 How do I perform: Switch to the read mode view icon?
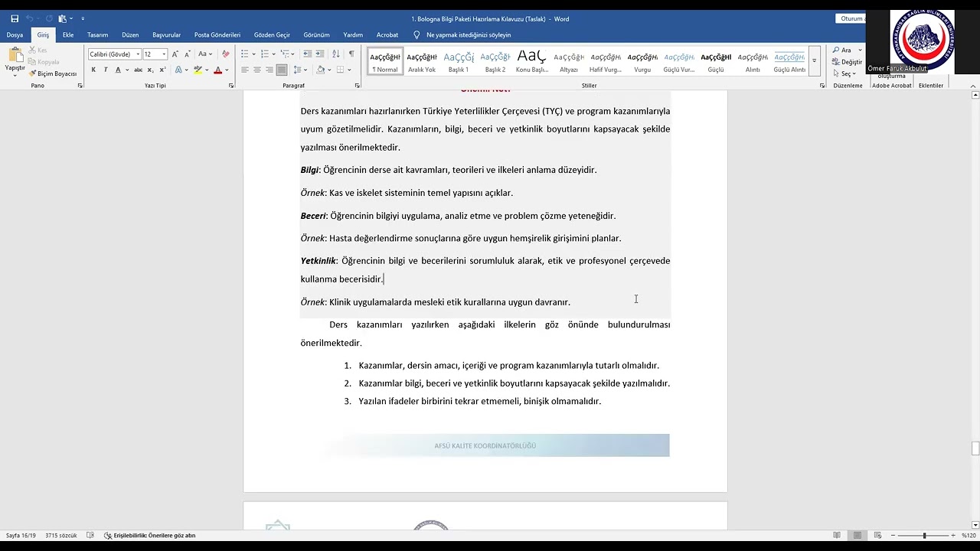pos(837,536)
